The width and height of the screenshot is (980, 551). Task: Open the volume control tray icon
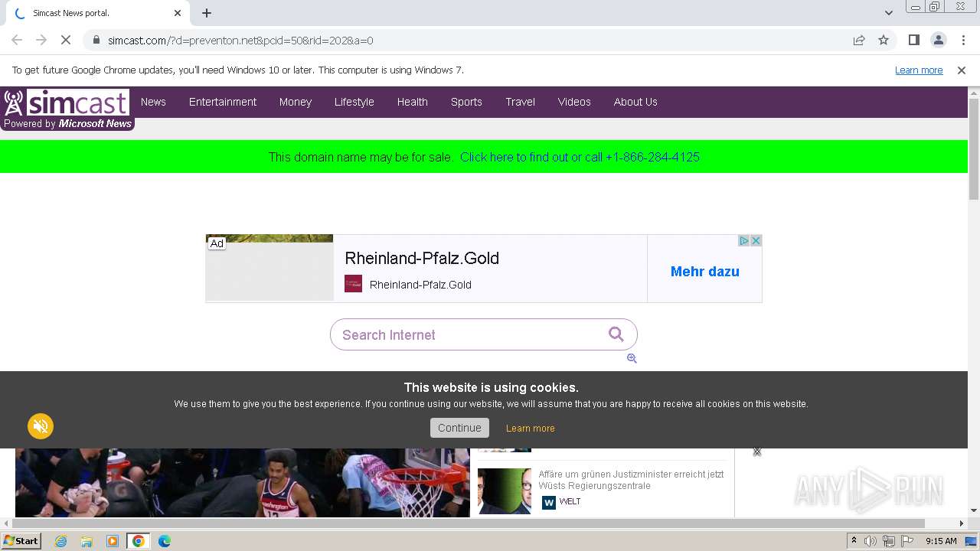pos(871,541)
